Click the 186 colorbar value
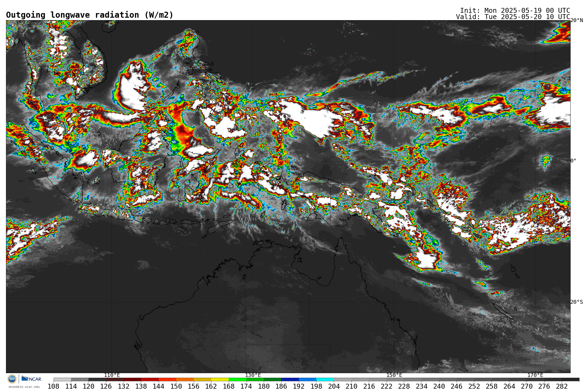 coord(281,386)
